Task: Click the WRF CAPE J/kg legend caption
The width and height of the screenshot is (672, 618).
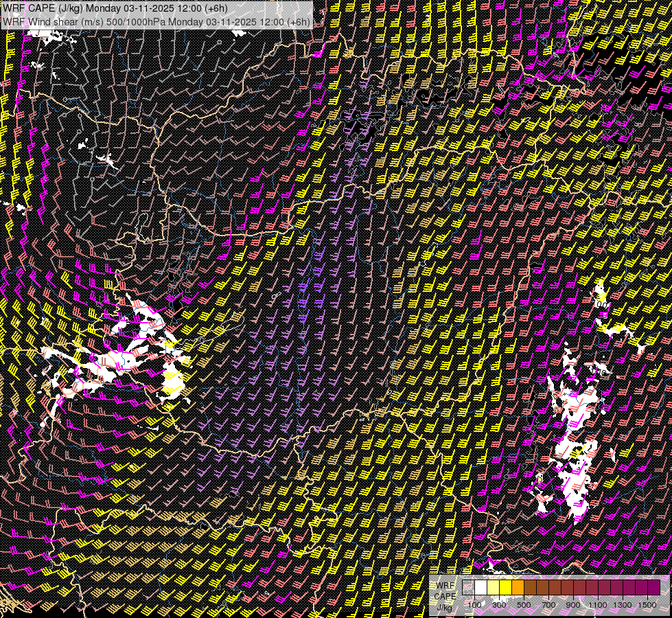Action: 445,596
